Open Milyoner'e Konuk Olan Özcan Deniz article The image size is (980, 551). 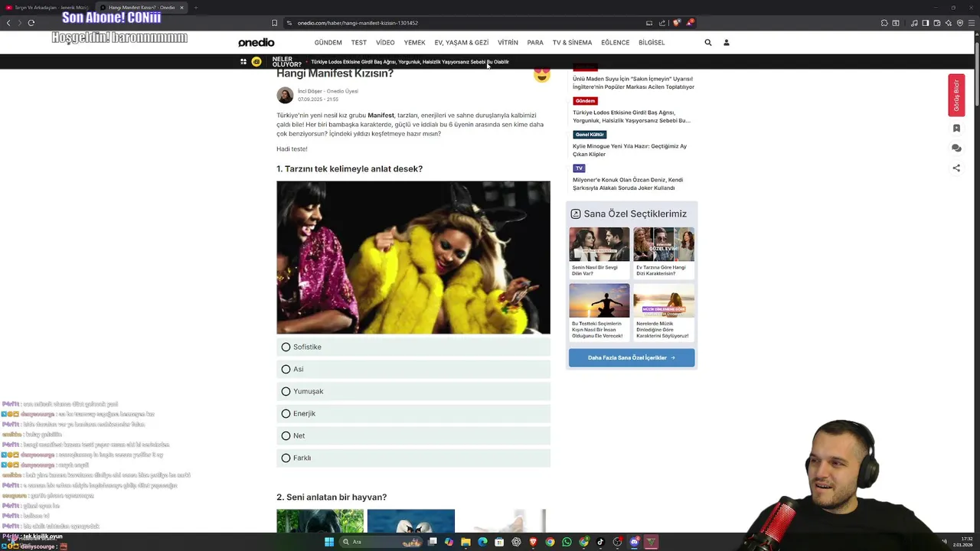tap(628, 184)
